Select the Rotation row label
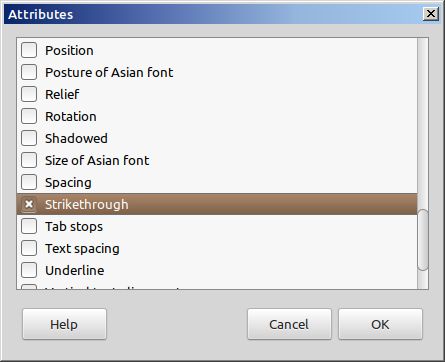Viewport: 445px width, 362px height. 71,117
